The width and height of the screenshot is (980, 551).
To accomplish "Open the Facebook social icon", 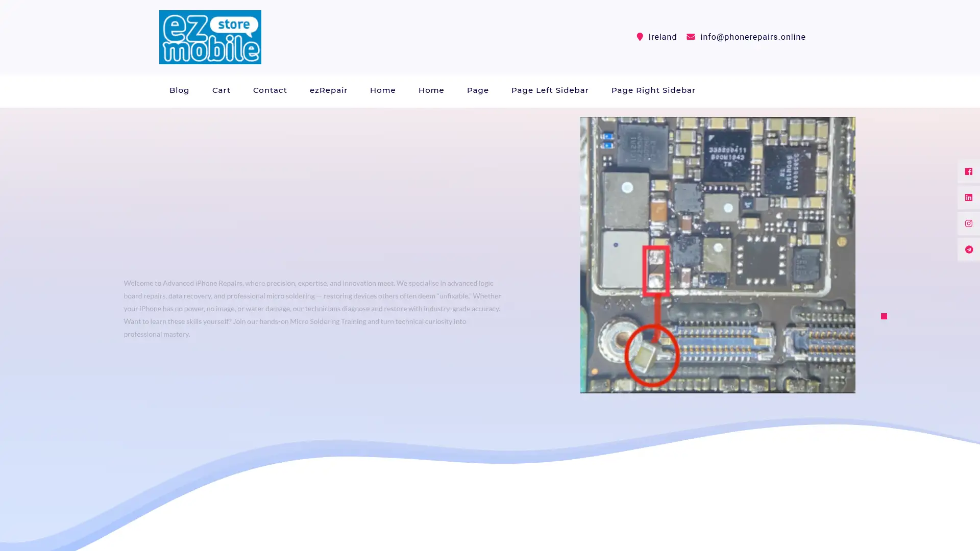I will [968, 171].
